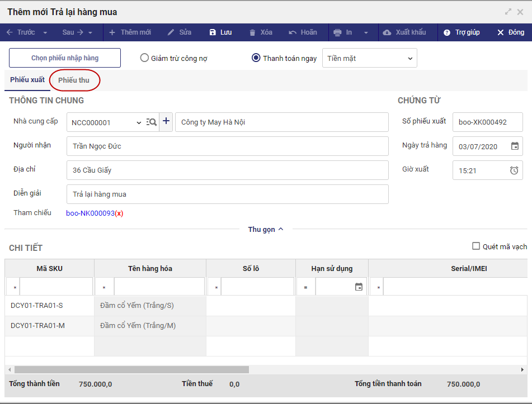Switch to the Phiếu thu tab
Screen dimensions: 532x404
point(74,80)
